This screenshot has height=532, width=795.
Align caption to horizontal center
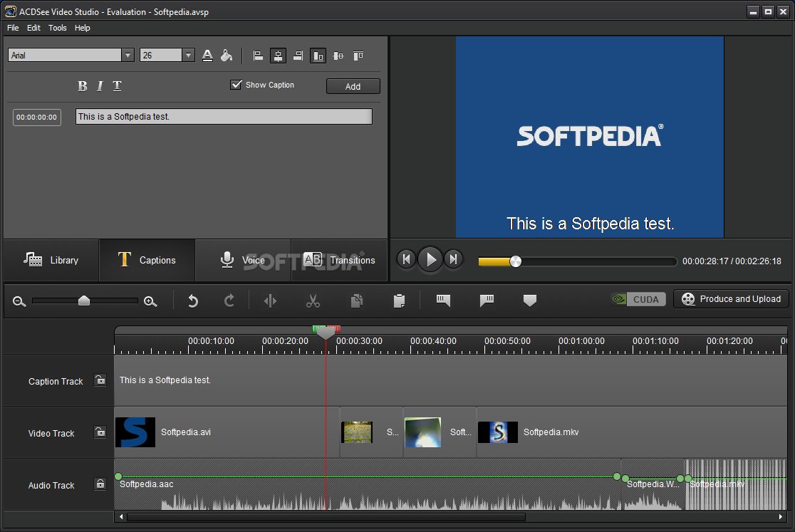coord(278,56)
